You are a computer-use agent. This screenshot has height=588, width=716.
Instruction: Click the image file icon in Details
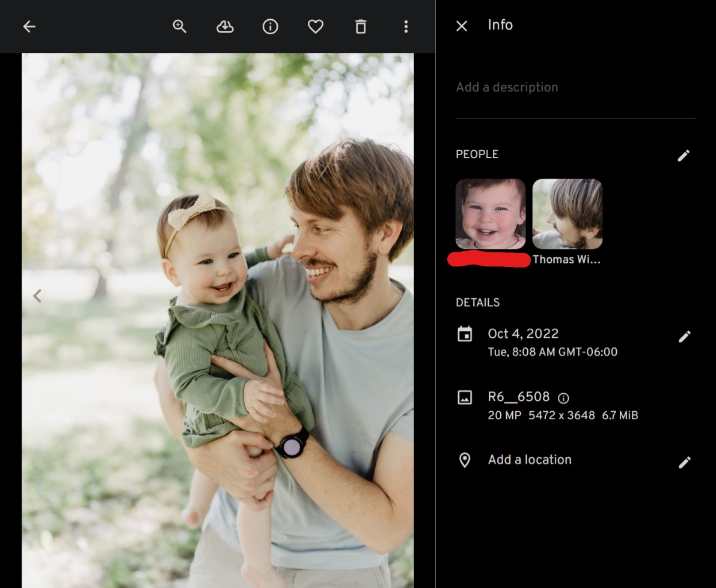(465, 397)
